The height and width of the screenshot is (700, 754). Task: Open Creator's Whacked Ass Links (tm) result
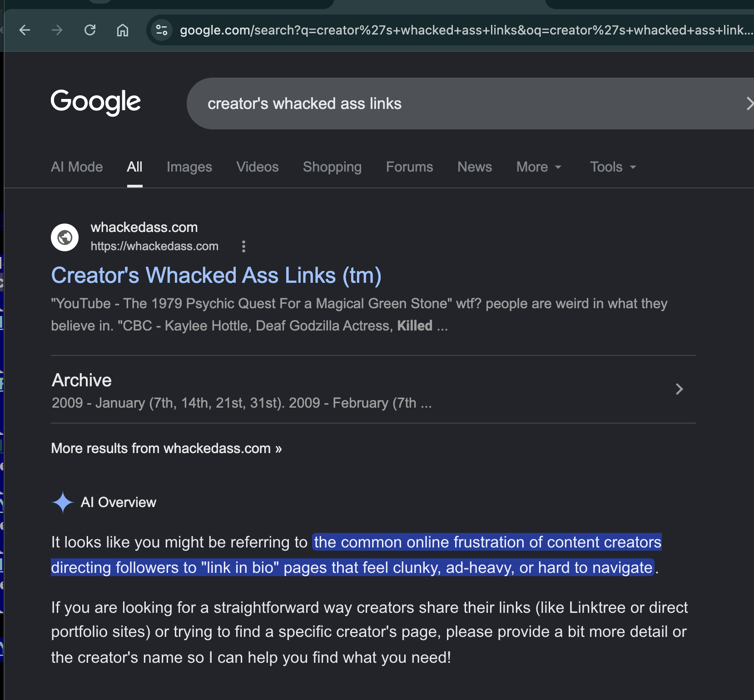coord(216,276)
